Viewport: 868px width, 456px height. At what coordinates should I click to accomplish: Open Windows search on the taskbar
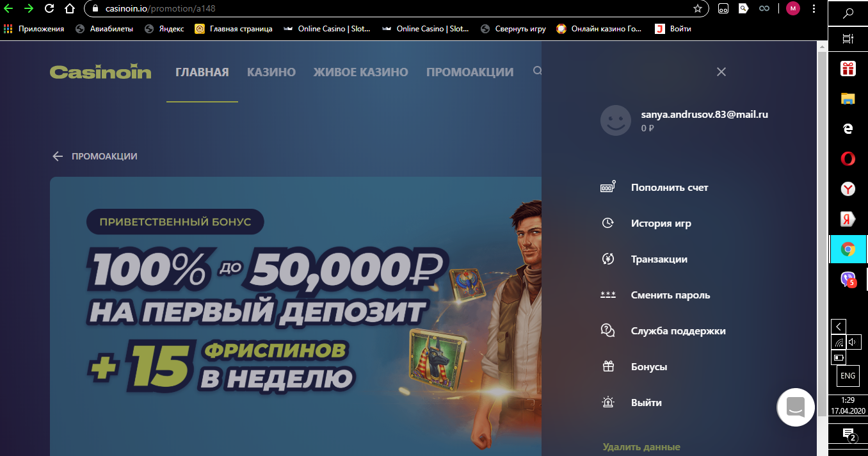(x=848, y=13)
